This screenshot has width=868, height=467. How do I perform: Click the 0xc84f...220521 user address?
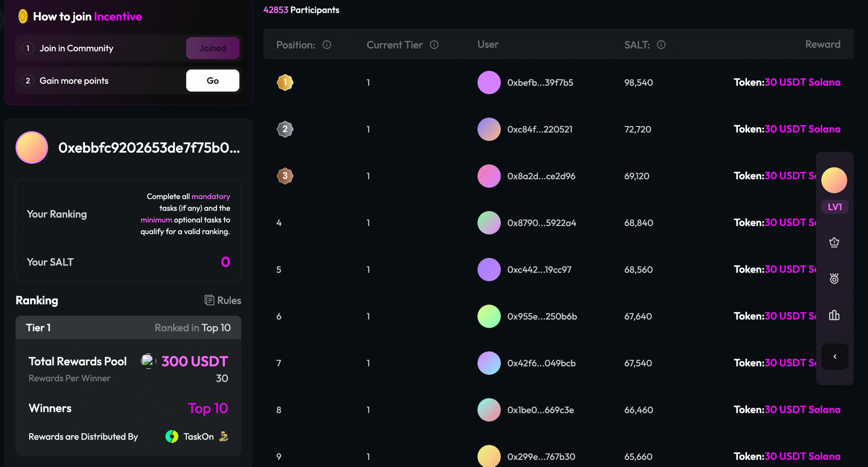click(x=539, y=129)
